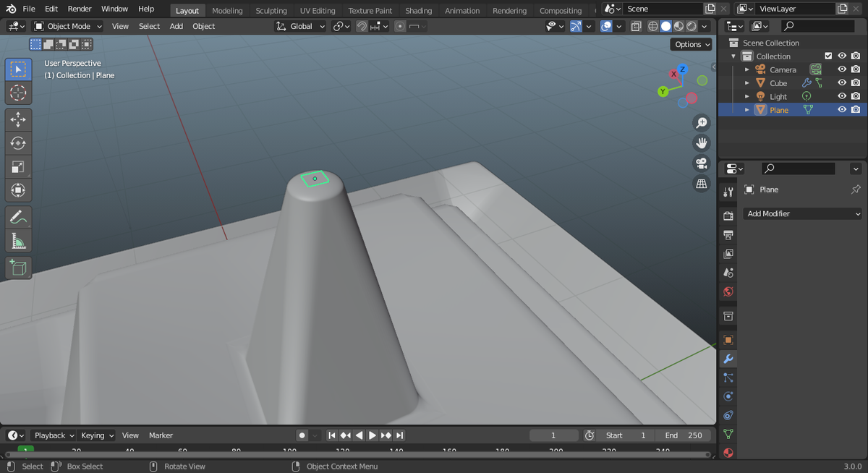Viewport: 868px width, 473px height.
Task: Pick the Rotate tool
Action: 18,143
